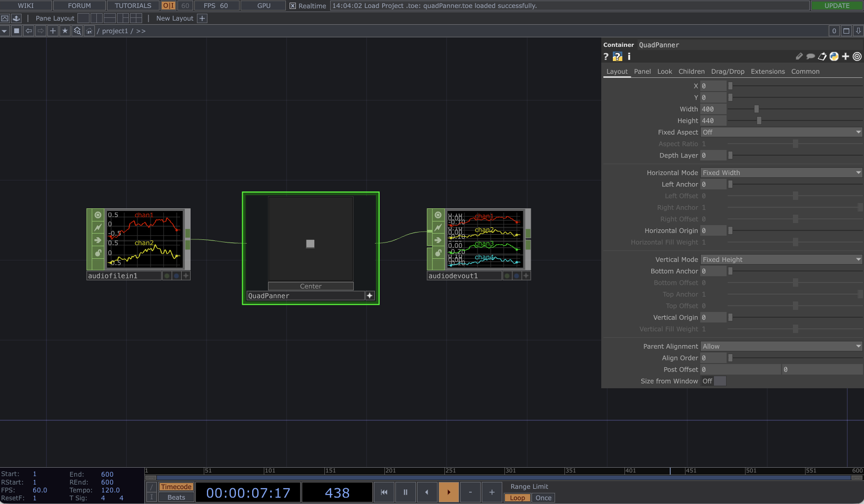Click the green UPDATE button
The width and height of the screenshot is (864, 504).
point(837,6)
